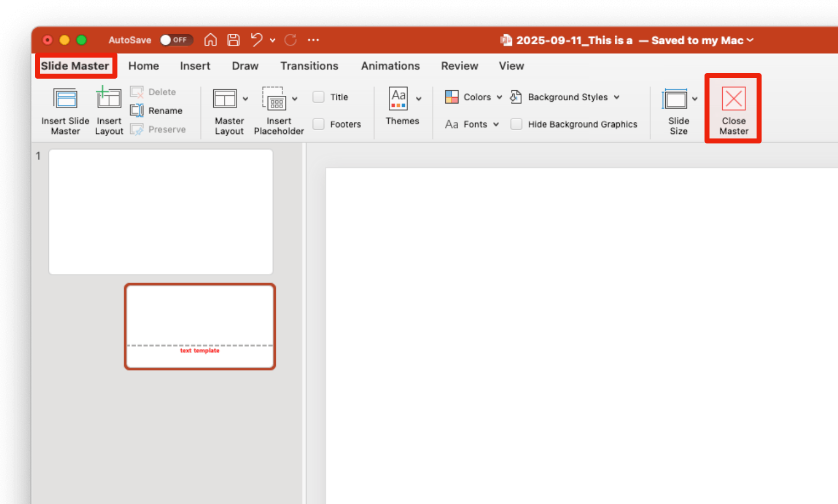Open the Master Layout icon
The width and height of the screenshot is (838, 504).
tap(225, 99)
